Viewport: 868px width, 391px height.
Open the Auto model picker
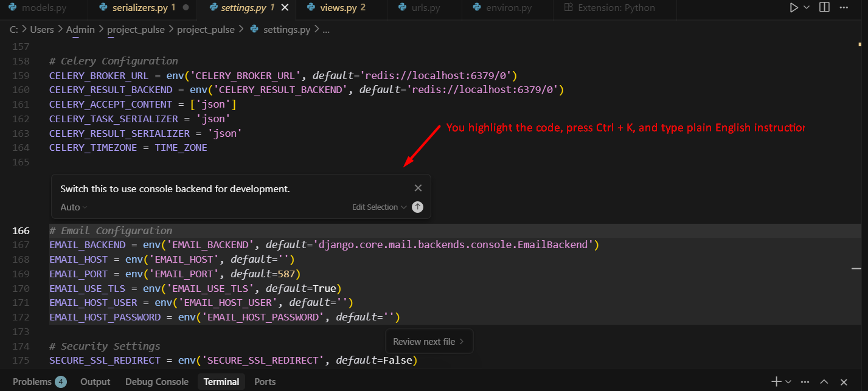[72, 207]
